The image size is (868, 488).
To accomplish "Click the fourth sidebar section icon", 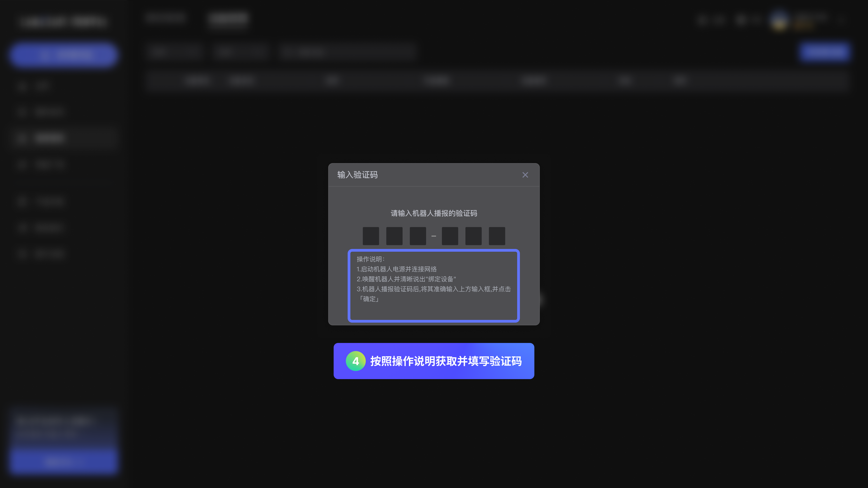I will coord(22,164).
